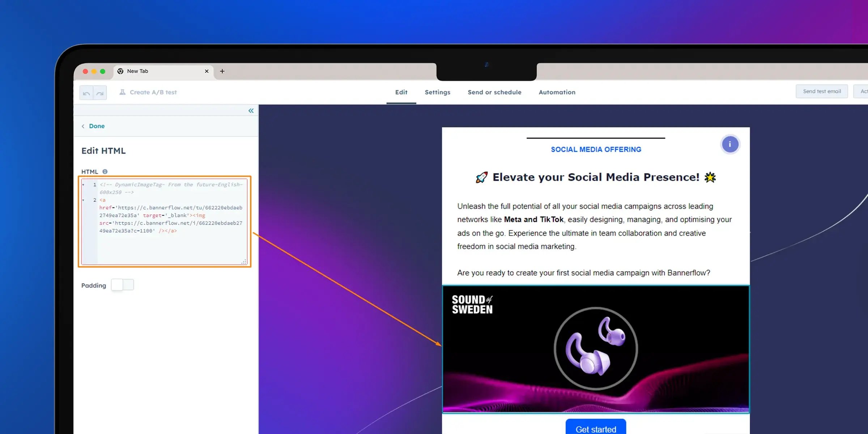Click the redo arrow button
The image size is (868, 434).
(x=100, y=93)
